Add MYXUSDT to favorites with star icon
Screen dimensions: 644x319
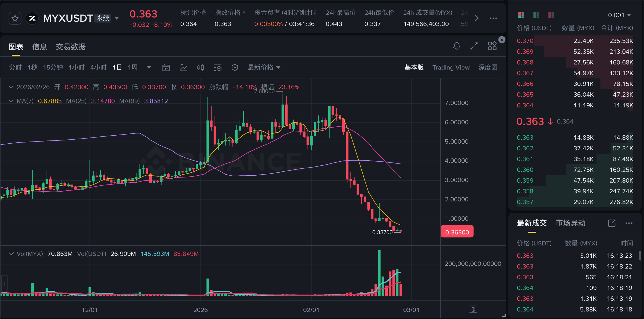point(15,18)
